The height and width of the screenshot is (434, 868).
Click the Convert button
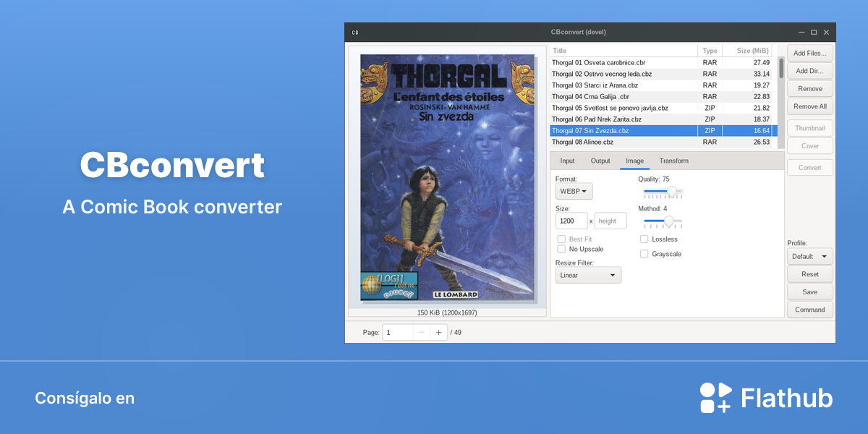pos(809,167)
